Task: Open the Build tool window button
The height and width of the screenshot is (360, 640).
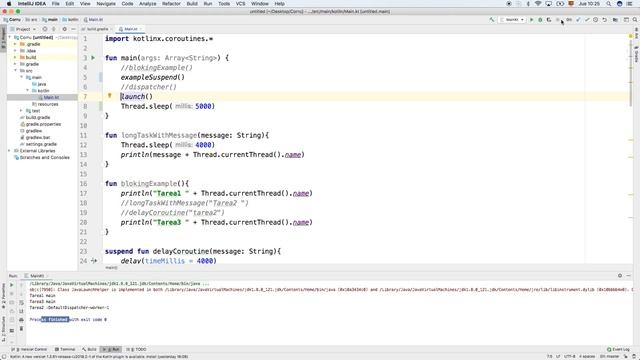Action: pos(90,349)
